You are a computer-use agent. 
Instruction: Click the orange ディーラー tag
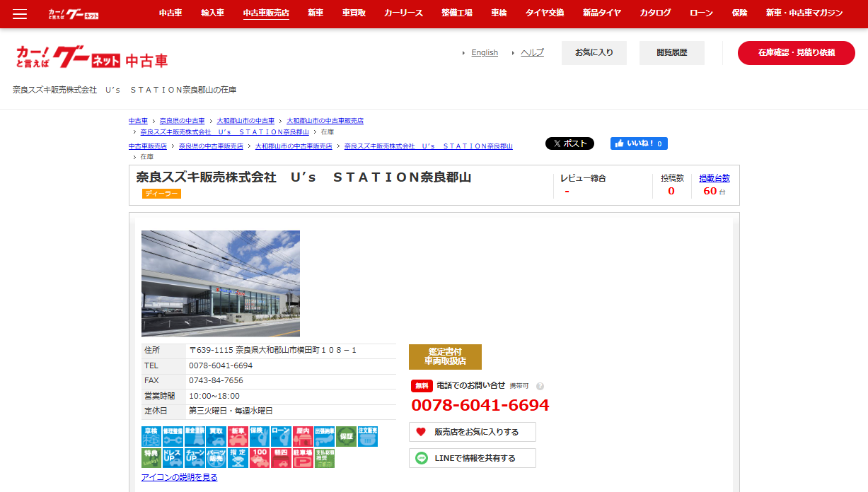[x=161, y=194]
